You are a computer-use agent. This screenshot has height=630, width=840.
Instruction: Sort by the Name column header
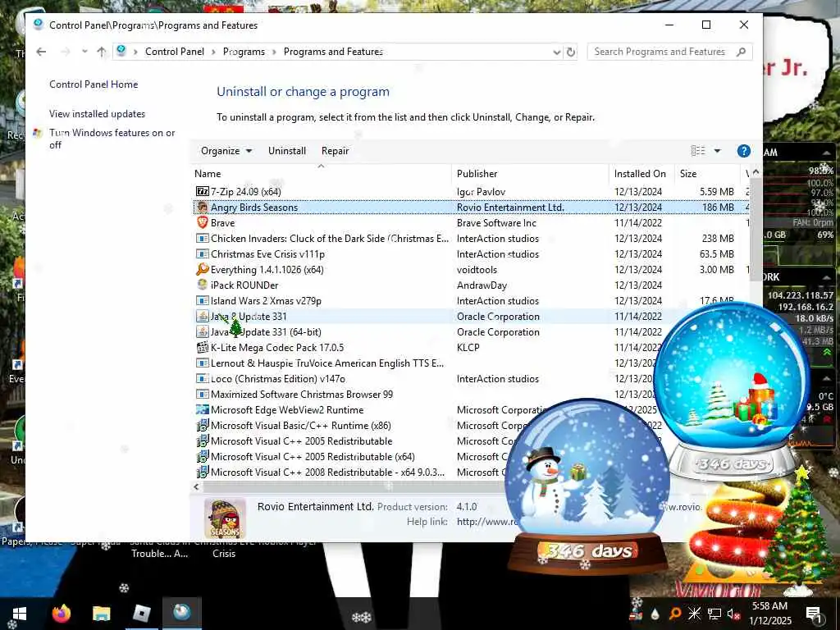(322, 174)
